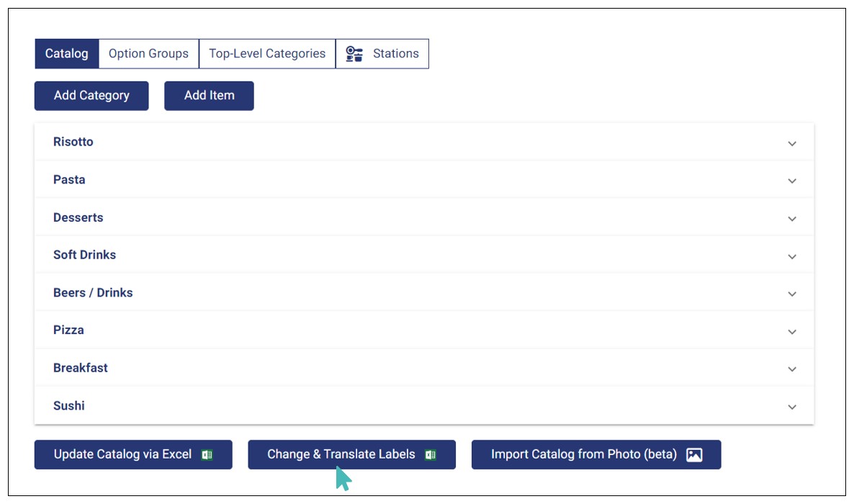Image resolution: width=854 pixels, height=504 pixels.
Task: Switch to the Option Groups tab
Action: tap(148, 53)
